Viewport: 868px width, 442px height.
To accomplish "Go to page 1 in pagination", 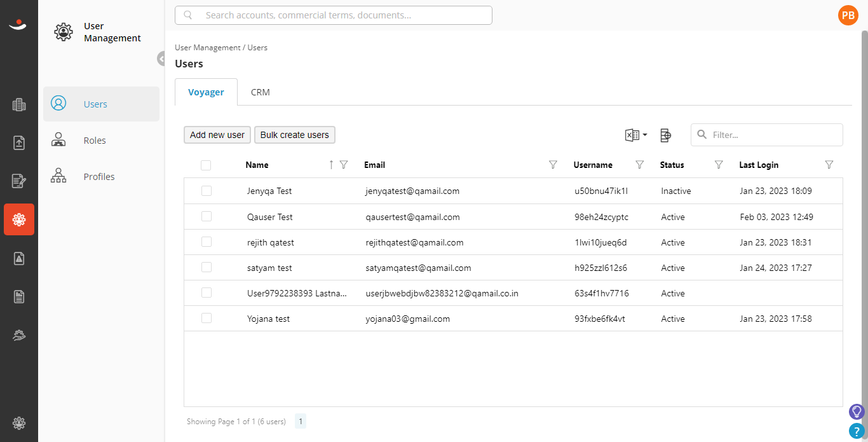I will [301, 421].
